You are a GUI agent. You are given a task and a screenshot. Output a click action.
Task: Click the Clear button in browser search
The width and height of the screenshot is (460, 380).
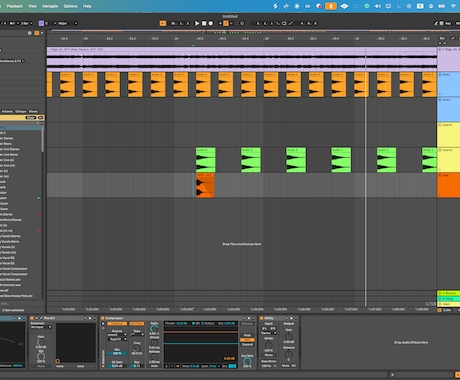click(31, 118)
